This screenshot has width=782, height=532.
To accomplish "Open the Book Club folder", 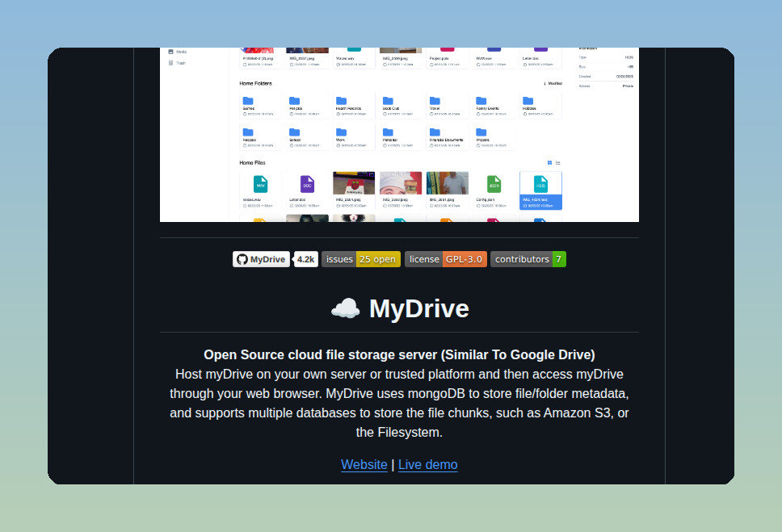I will tap(388, 101).
